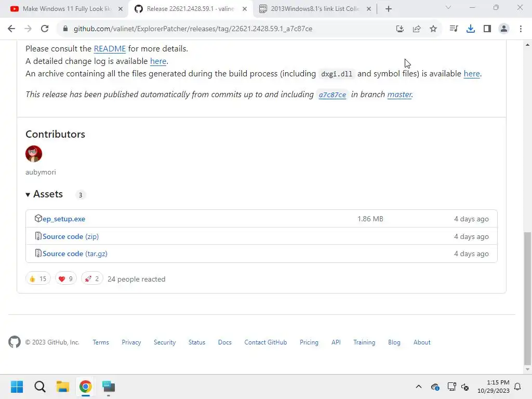Image resolution: width=532 pixels, height=399 pixels.
Task: Toggle the Chrome side panel icon
Action: pos(487,29)
